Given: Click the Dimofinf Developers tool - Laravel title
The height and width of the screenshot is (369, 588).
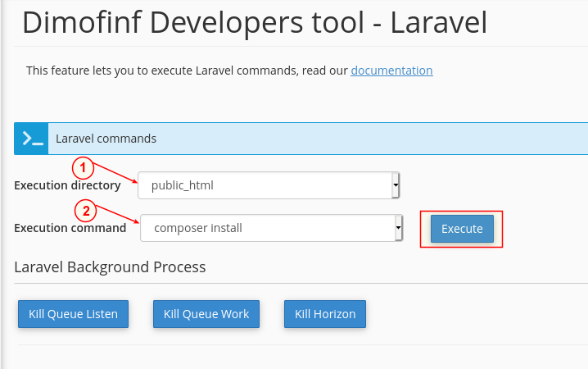Looking at the screenshot, I should pyautogui.click(x=255, y=22).
